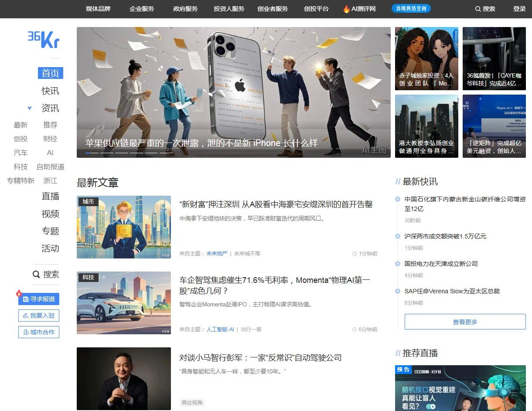The height and width of the screenshot is (411, 532).
Task: Go to 视频 in the sidebar
Action: pyautogui.click(x=50, y=214)
